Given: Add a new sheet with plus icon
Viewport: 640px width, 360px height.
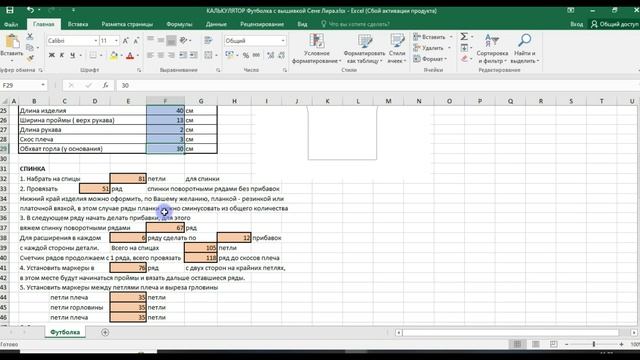Looking at the screenshot, I should point(105,333).
